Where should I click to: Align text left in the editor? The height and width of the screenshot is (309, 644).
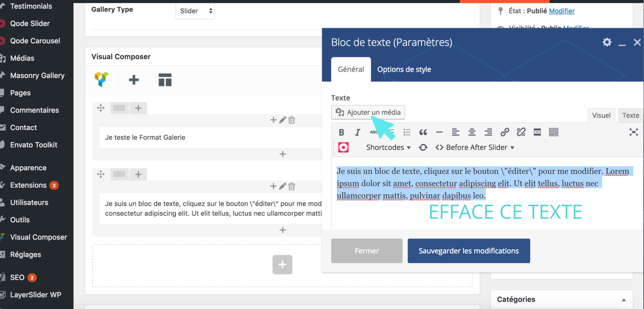[456, 132]
